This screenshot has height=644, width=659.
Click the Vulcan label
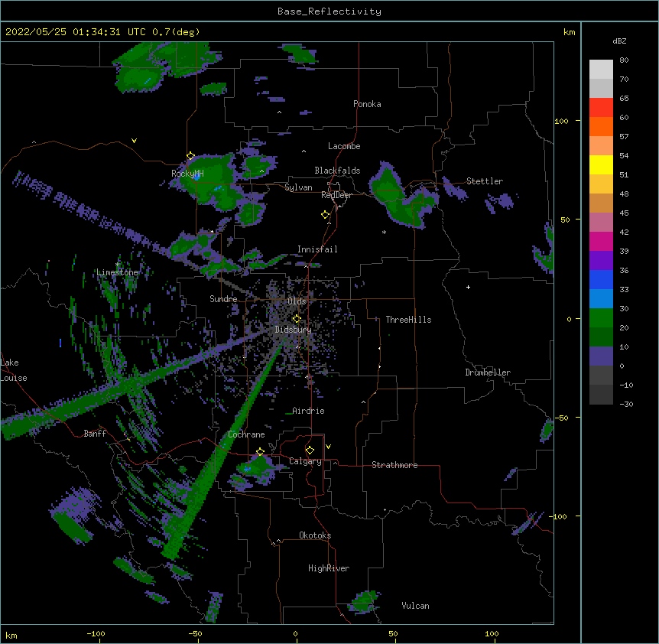pyautogui.click(x=415, y=606)
